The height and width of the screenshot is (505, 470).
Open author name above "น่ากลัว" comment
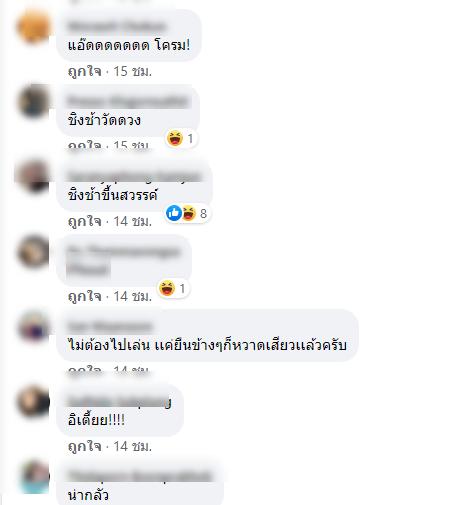139,476
